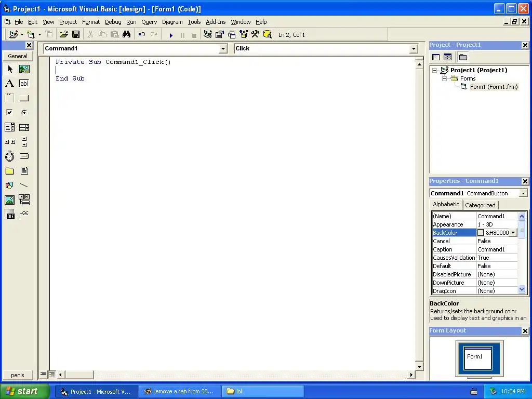532x399 pixels.
Task: Select the Pointer tool in toolbox
Action: (10, 69)
